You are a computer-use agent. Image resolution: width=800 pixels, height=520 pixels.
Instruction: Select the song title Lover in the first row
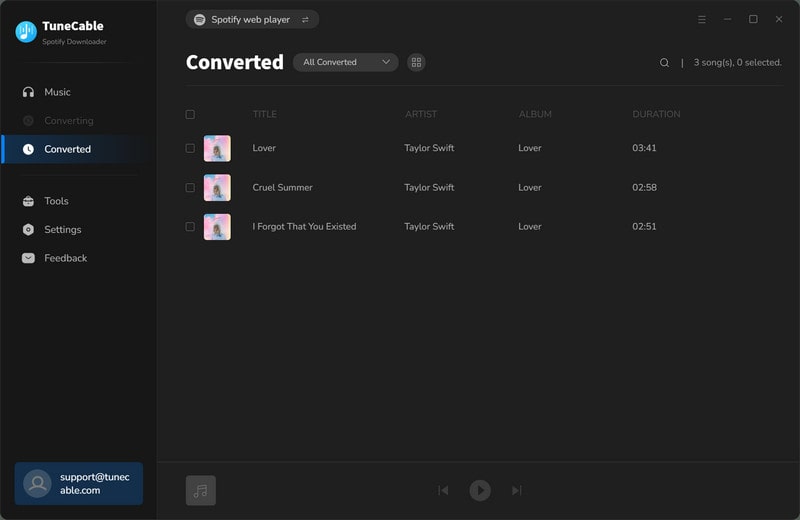point(264,148)
